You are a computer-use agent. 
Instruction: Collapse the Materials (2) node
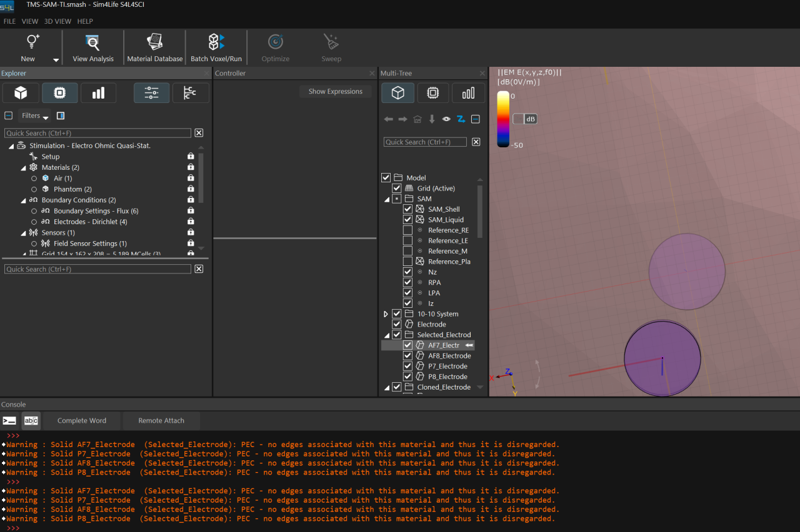pos(23,168)
